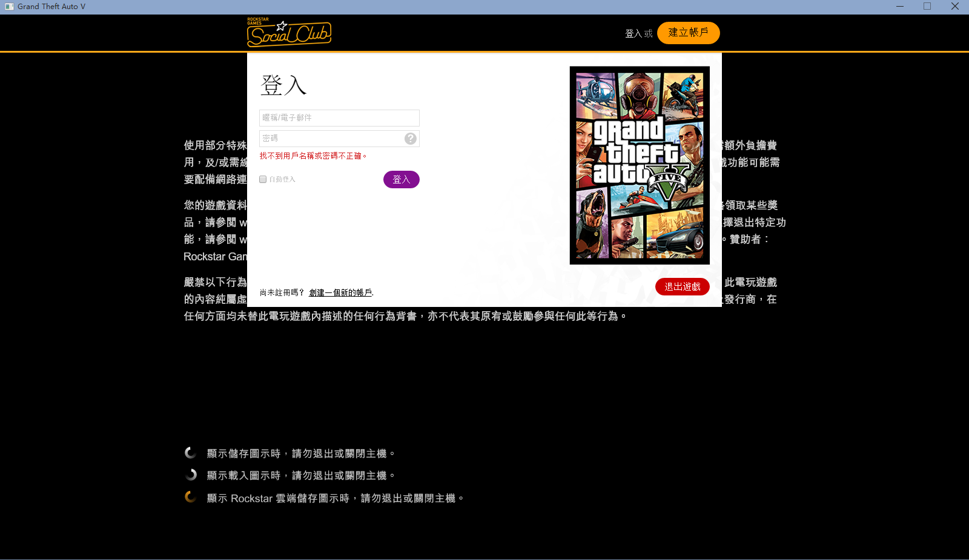Toggle the 自動登入 checkbox

coord(263,179)
